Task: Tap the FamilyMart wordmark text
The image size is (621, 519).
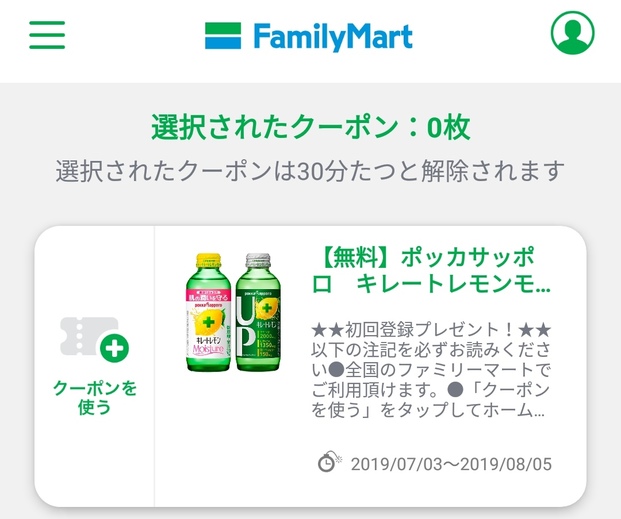Action: 333,37
